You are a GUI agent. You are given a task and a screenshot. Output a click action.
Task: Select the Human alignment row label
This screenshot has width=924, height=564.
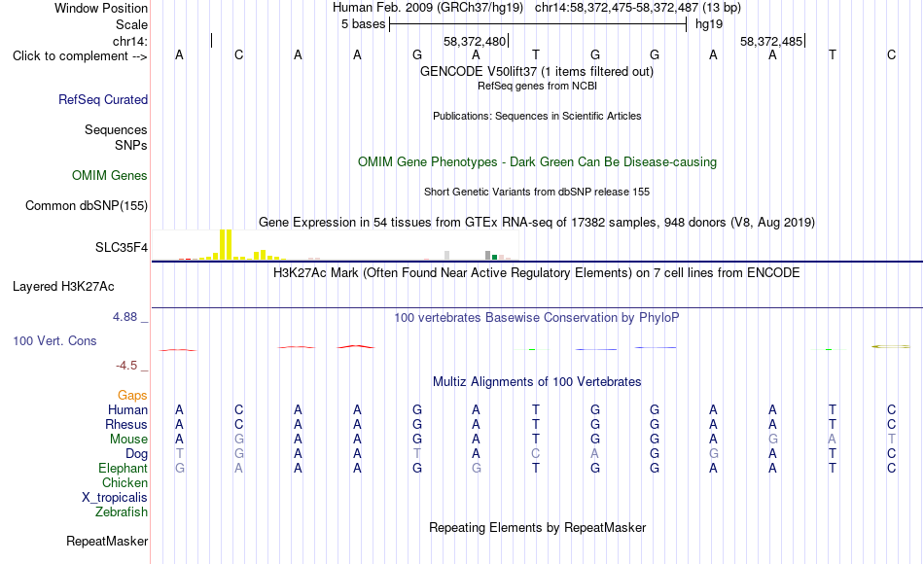click(x=127, y=409)
